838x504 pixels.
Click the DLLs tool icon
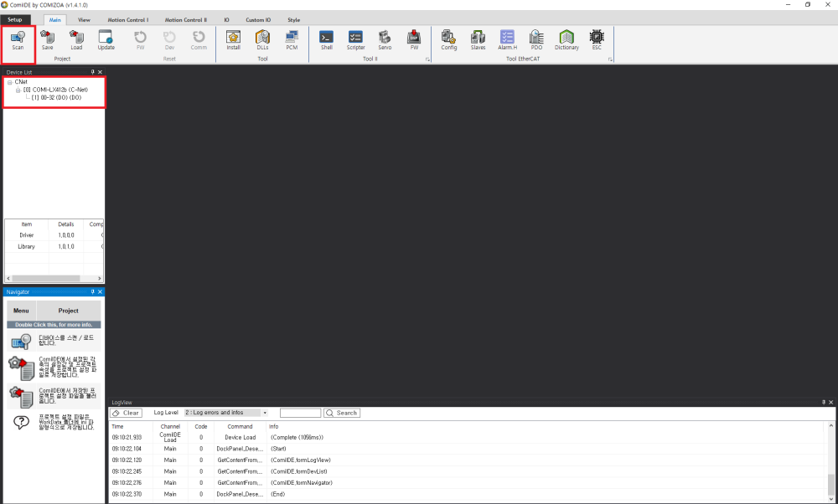click(262, 39)
